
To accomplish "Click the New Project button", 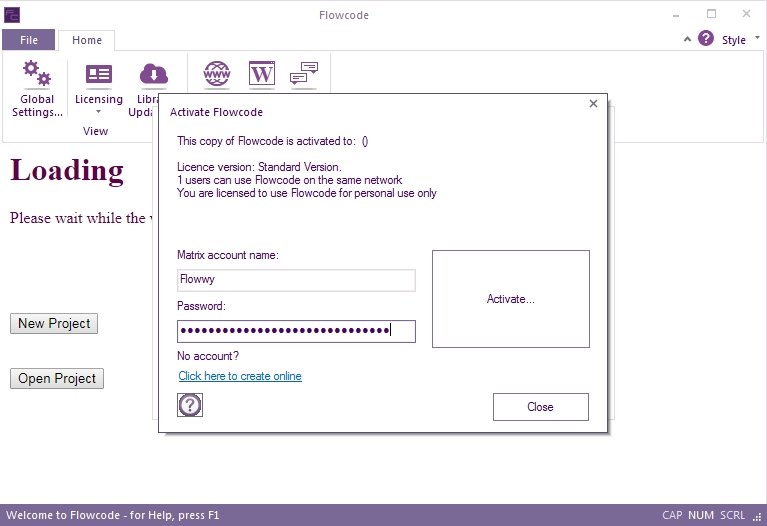I will 54,323.
